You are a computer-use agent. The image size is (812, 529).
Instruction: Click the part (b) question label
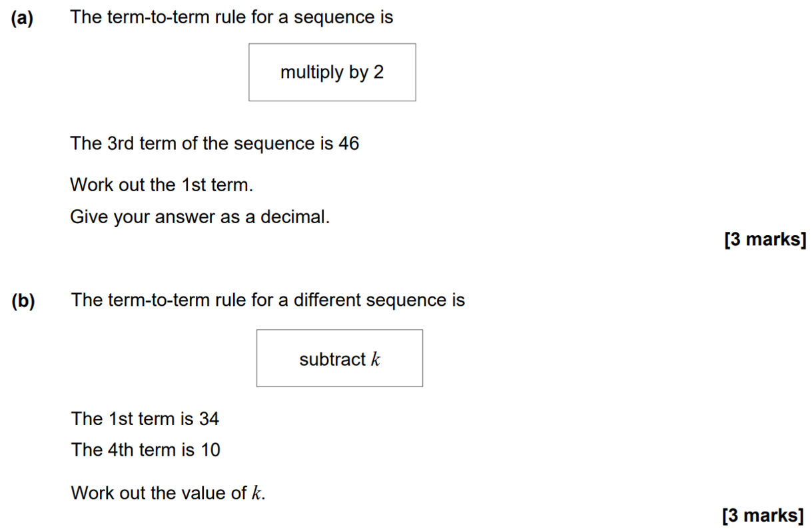point(23,300)
